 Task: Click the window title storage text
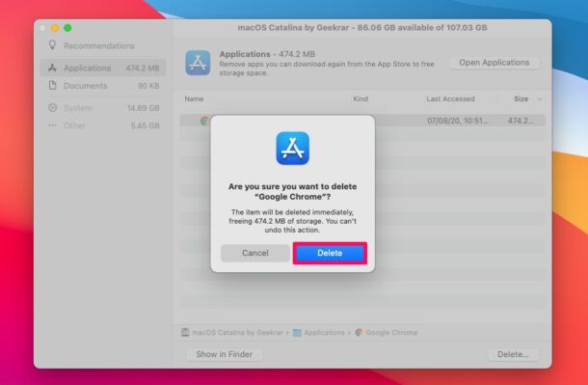(x=362, y=28)
